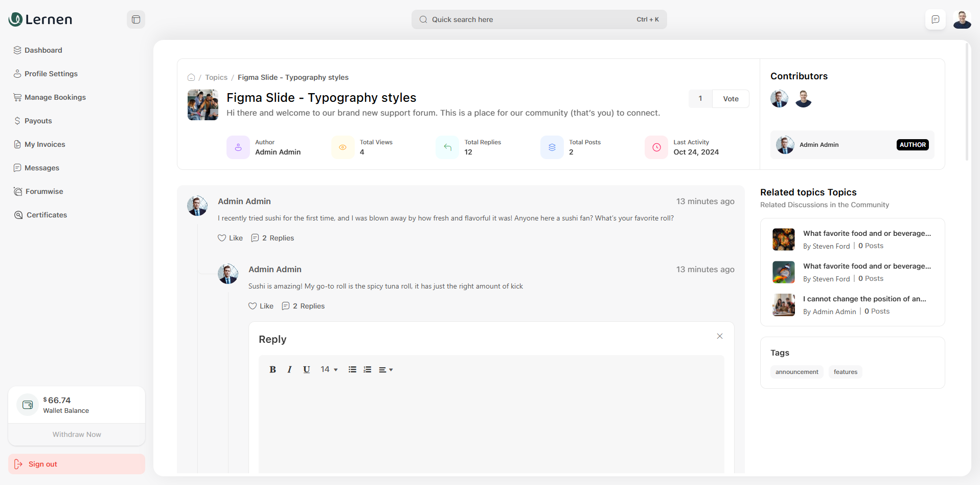Collapse sidebar with the panel toggle icon
This screenshot has width=980, height=485.
point(136,19)
